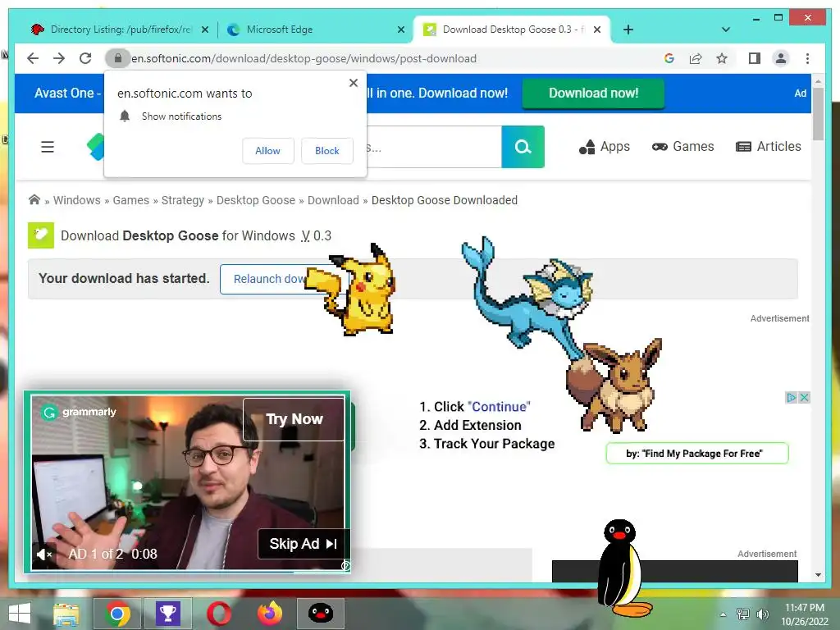The height and width of the screenshot is (630, 840).
Task: Click the Softonic search magnifier button
Action: 523,147
